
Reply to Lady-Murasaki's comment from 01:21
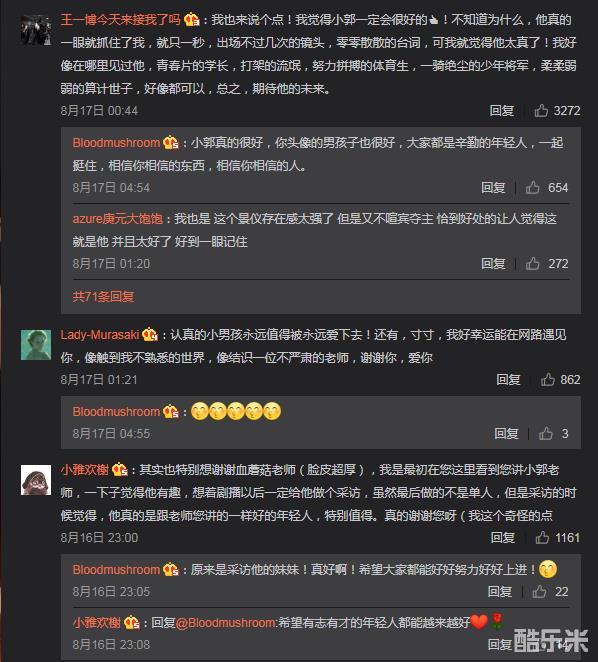click(x=508, y=379)
